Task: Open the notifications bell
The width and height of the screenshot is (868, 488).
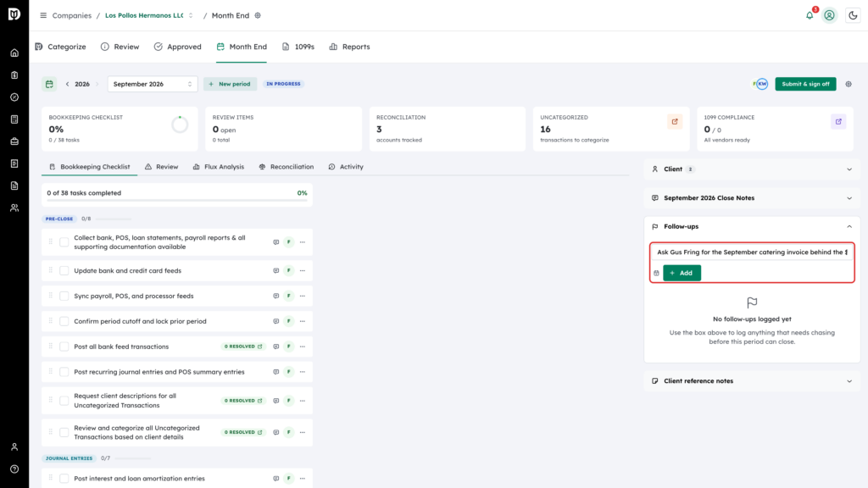Action: [810, 15]
